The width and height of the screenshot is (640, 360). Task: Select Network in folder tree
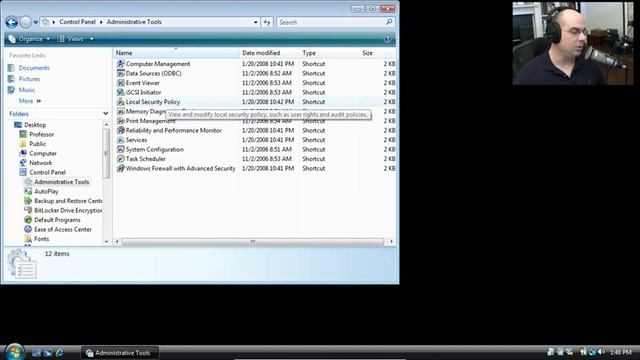40,163
